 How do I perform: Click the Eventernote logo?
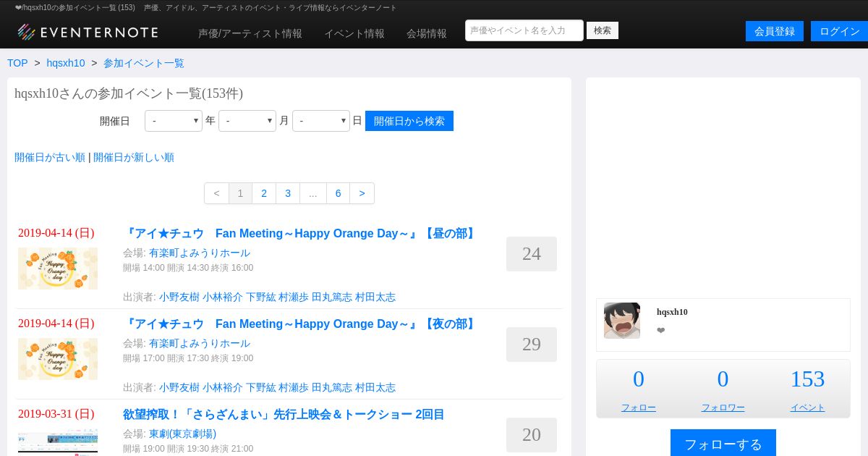tap(88, 32)
